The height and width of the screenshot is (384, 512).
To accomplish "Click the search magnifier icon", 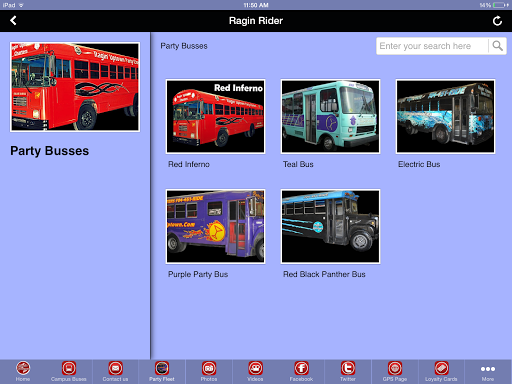I will click(497, 46).
